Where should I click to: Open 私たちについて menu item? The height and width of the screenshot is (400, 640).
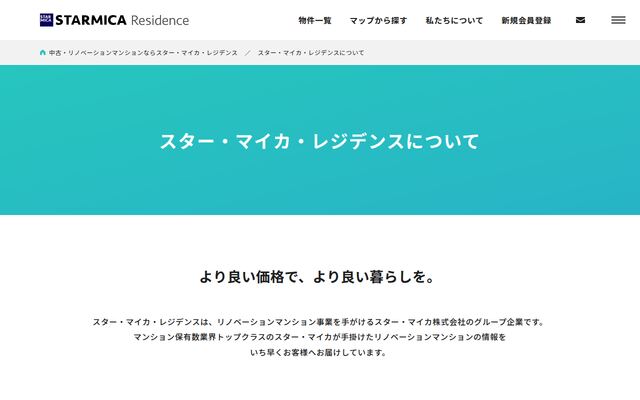click(x=454, y=20)
